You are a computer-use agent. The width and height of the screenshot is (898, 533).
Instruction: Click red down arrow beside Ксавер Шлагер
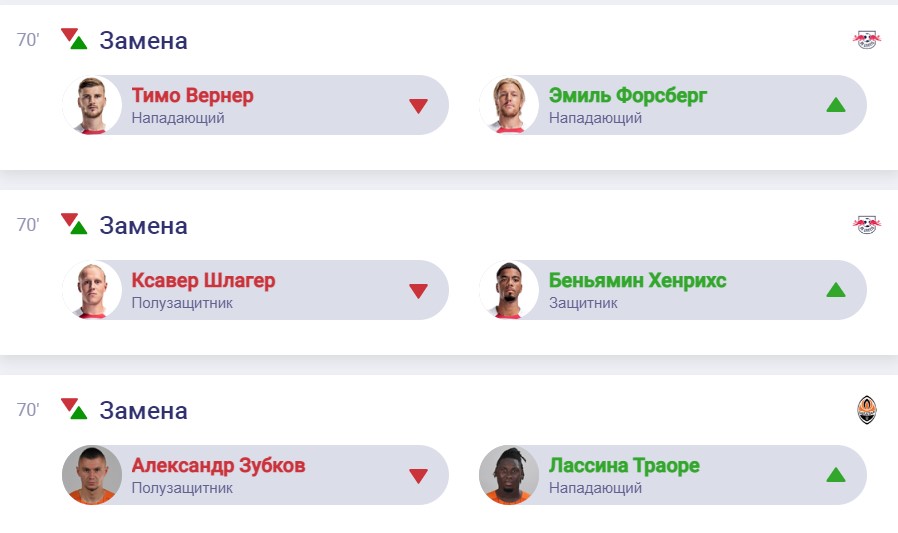pos(418,290)
